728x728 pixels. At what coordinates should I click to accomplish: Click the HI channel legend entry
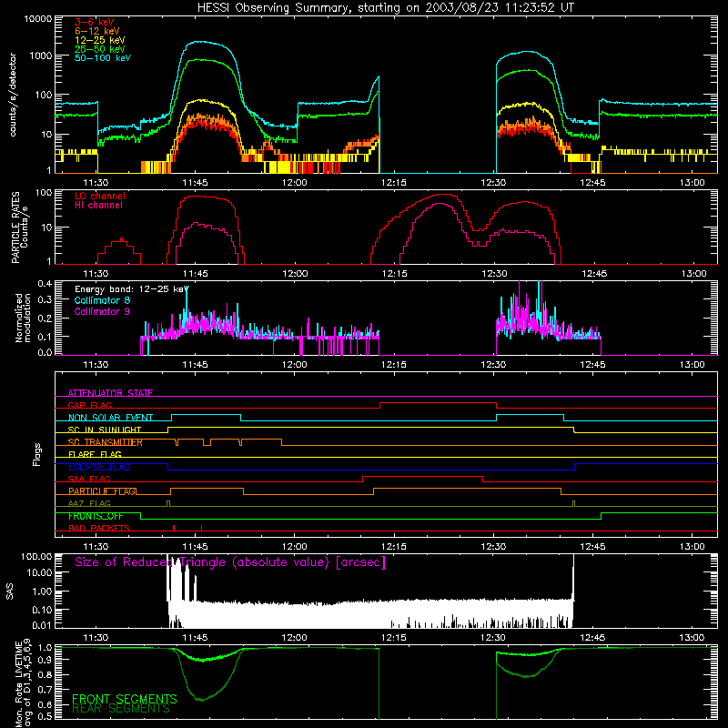coord(98,205)
